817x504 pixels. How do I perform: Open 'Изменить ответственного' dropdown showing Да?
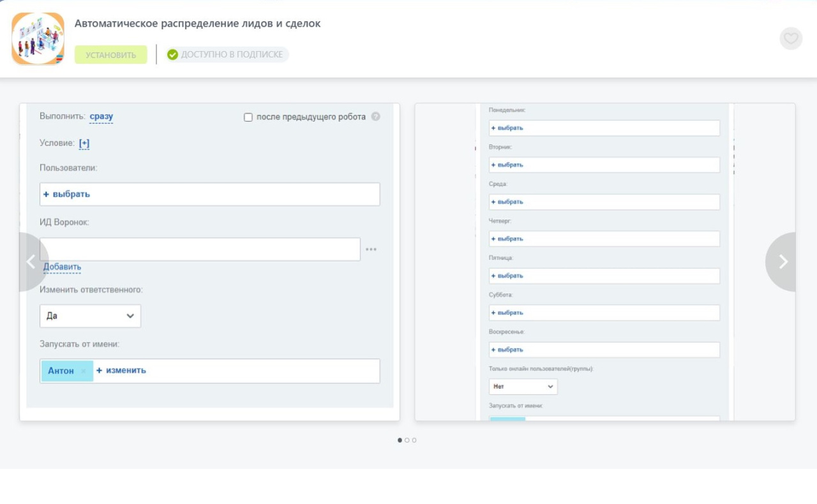[90, 316]
